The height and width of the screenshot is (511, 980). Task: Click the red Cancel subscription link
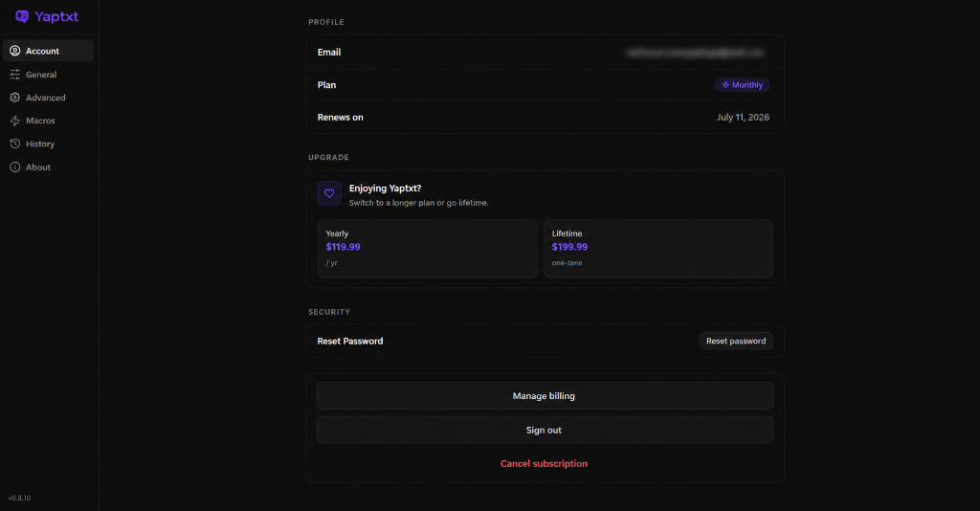coord(544,463)
